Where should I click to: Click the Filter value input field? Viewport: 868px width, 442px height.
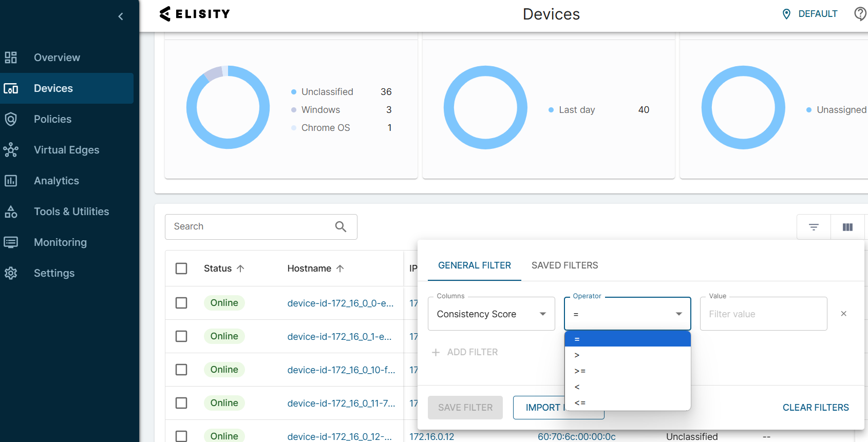(x=763, y=314)
